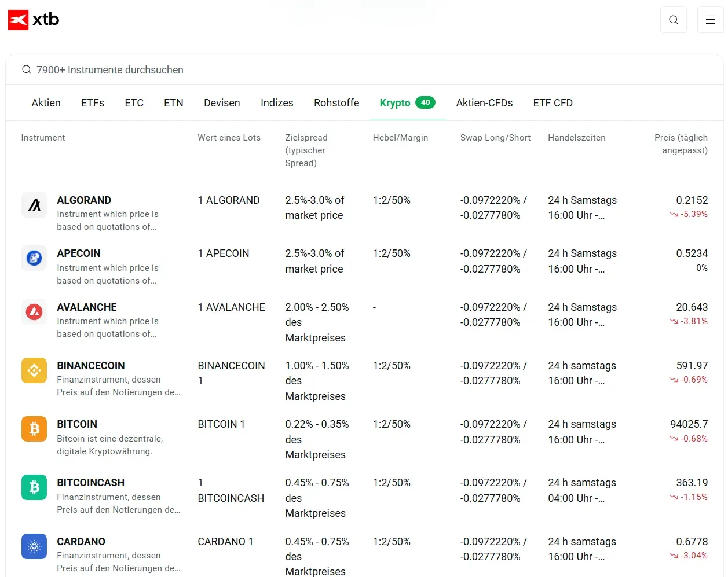The height and width of the screenshot is (577, 728).
Task: Switch to the ETFs tab
Action: coord(93,103)
